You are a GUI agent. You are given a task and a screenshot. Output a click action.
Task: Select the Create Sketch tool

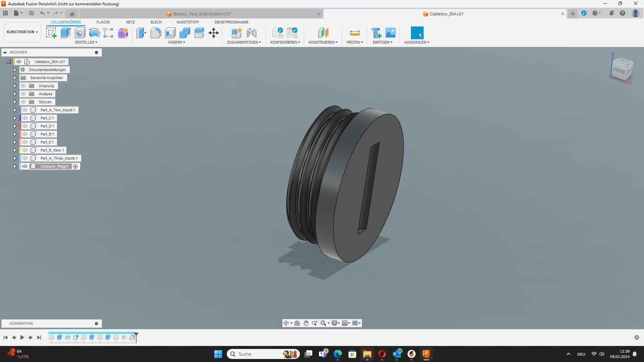click(51, 33)
